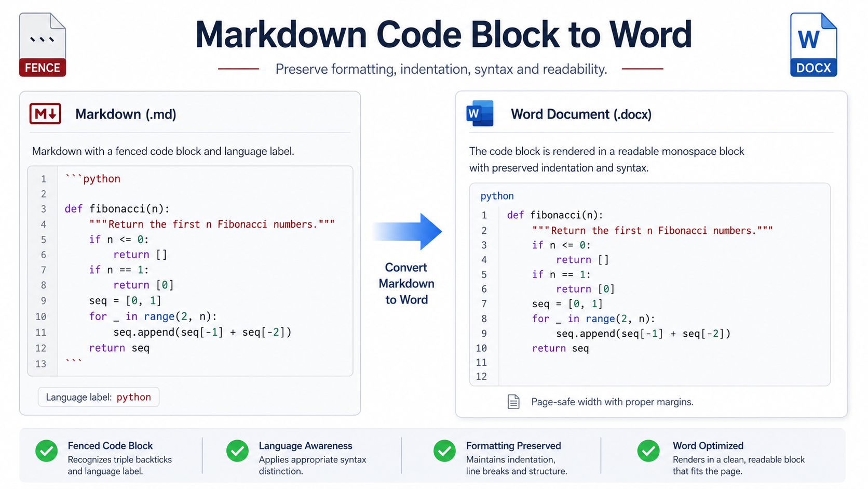The width and height of the screenshot is (868, 489).
Task: Click 'def fibonacci(n):' in the Markdown panel
Action: [x=117, y=209]
